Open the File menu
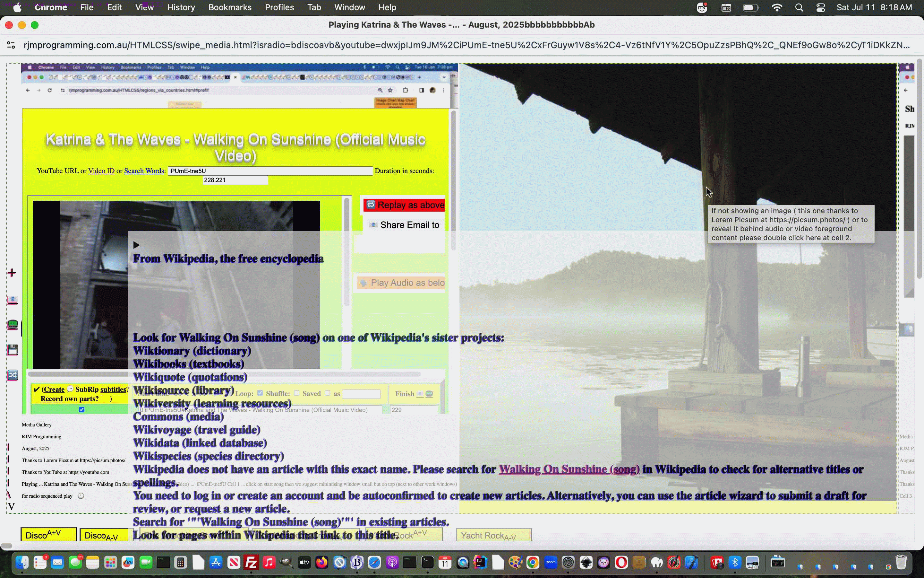The height and width of the screenshot is (578, 924). (x=87, y=8)
